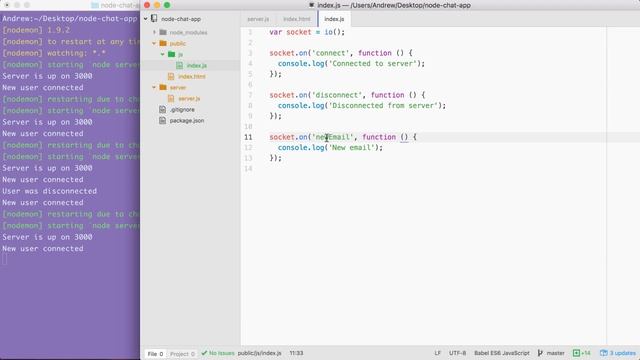This screenshot has height=360, width=640.
Task: Open the Project 0 linter panel
Action: pyautogui.click(x=182, y=353)
